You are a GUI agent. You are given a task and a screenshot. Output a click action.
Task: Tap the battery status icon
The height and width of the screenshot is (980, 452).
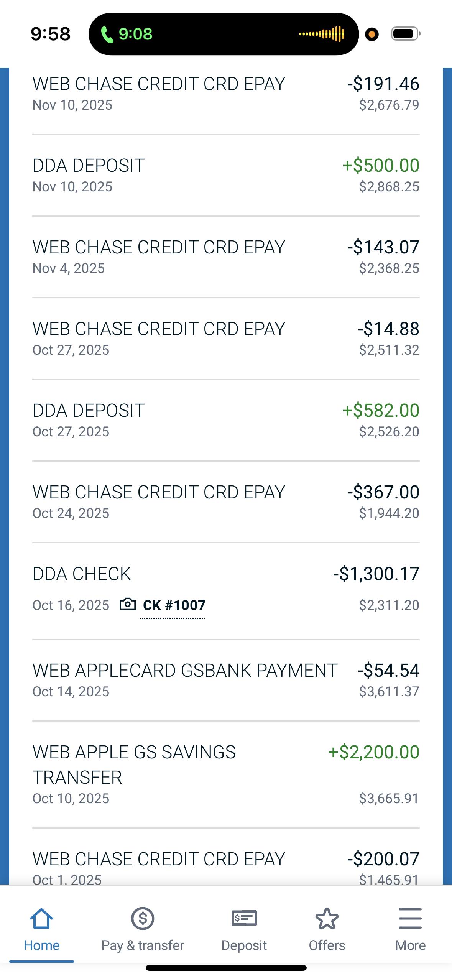click(405, 34)
